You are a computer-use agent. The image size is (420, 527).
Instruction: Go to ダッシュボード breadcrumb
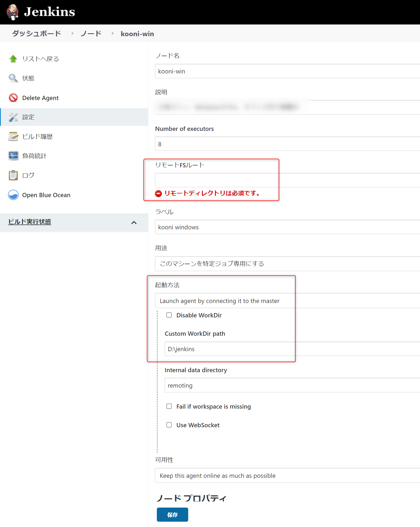36,34
